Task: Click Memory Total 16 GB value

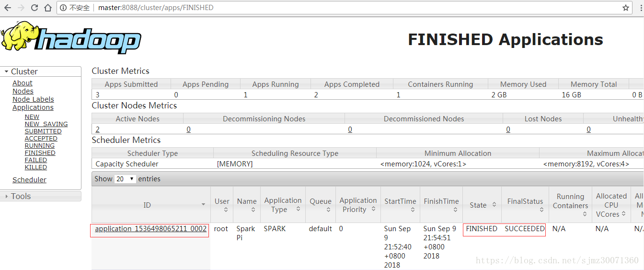Action: click(x=571, y=95)
